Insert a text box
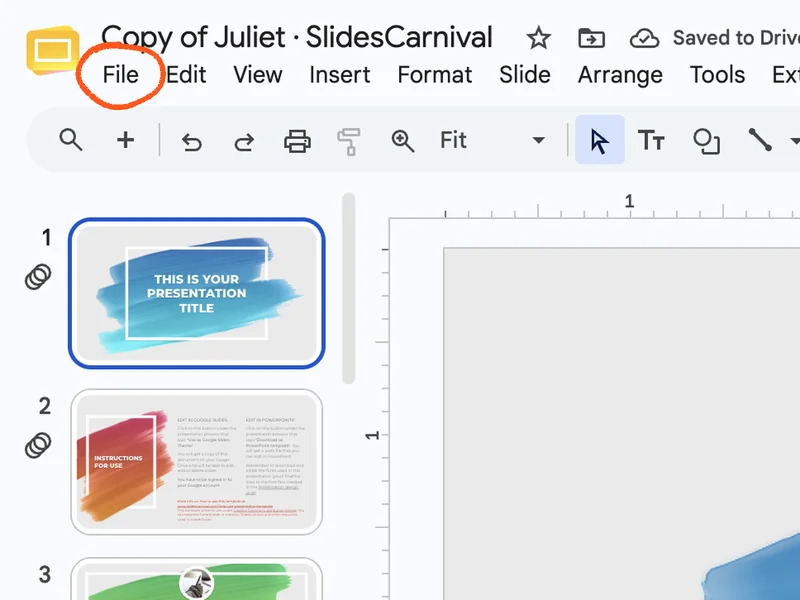800x600 pixels. 651,140
